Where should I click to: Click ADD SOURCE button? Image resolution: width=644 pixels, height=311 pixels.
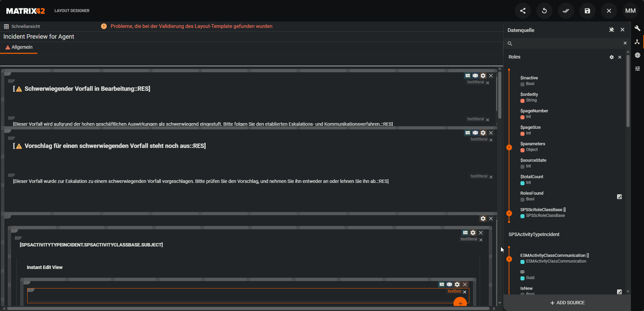tap(567, 303)
